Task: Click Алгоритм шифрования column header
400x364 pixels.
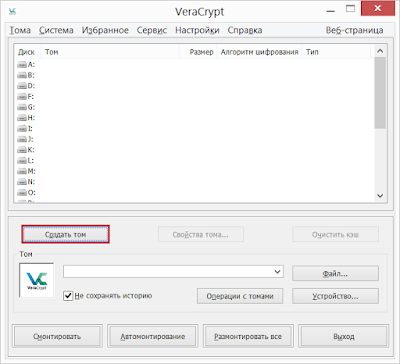Action: coord(259,52)
